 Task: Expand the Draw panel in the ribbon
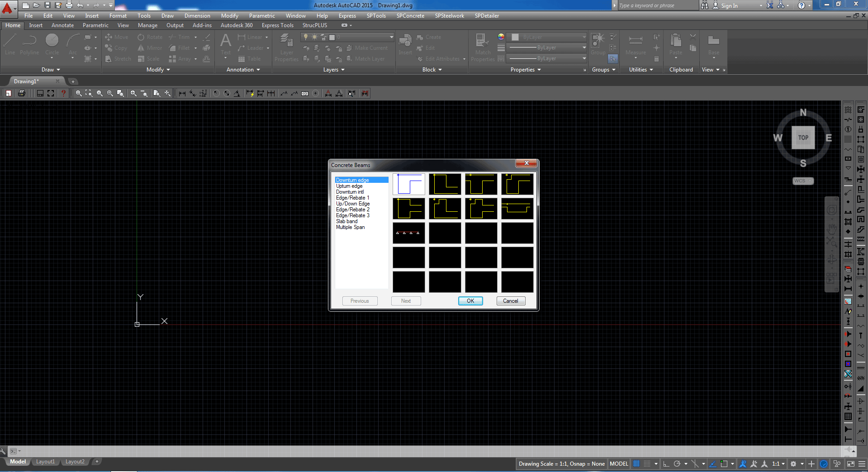[x=51, y=70]
